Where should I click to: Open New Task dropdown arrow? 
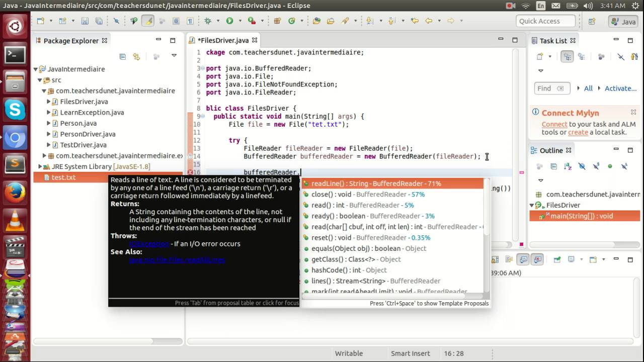click(550, 57)
